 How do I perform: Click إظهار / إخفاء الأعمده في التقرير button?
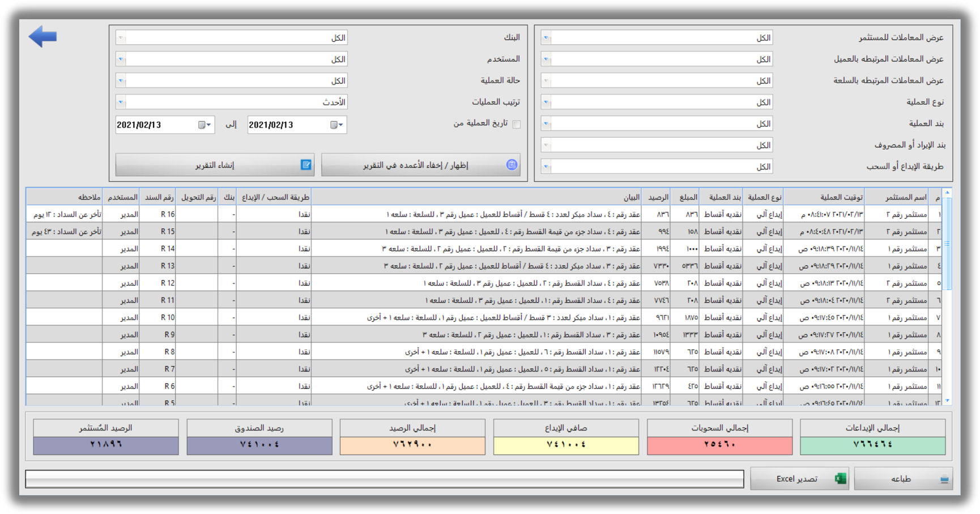pyautogui.click(x=421, y=165)
